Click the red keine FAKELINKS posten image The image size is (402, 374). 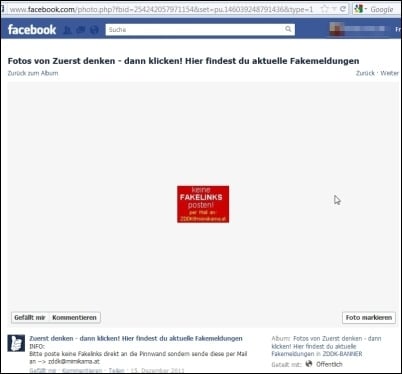pyautogui.click(x=203, y=204)
